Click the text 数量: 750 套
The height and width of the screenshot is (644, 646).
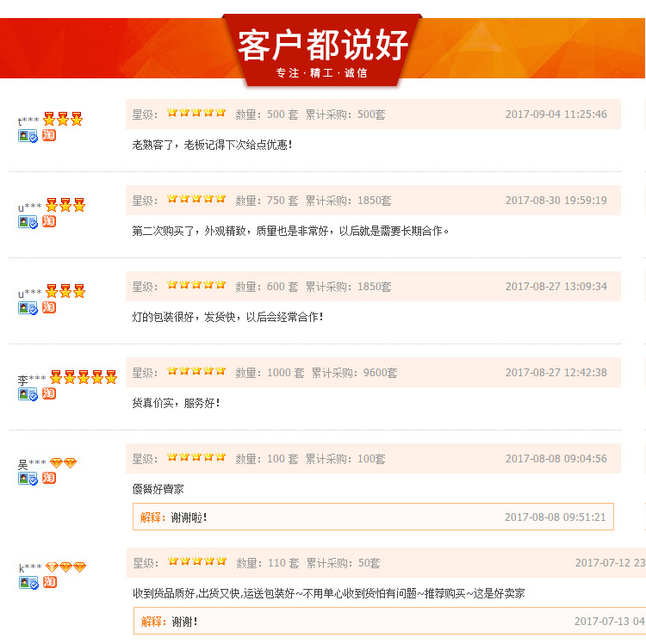coord(266,201)
